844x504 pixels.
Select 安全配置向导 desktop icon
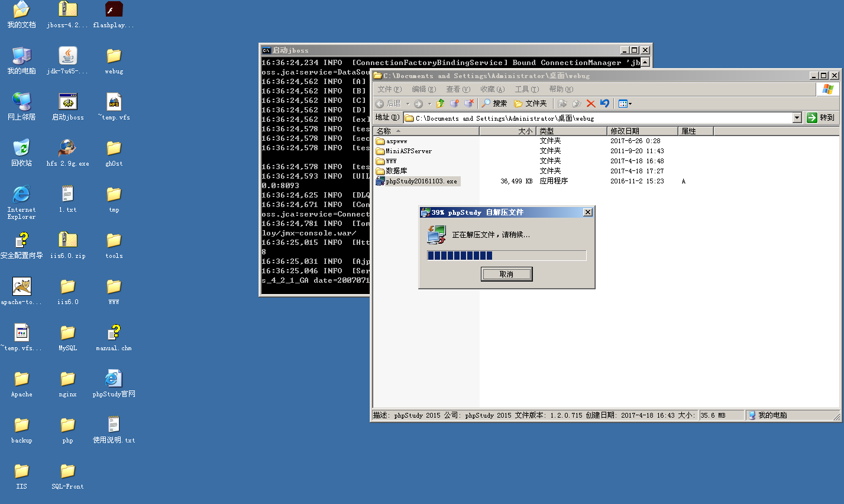click(21, 245)
